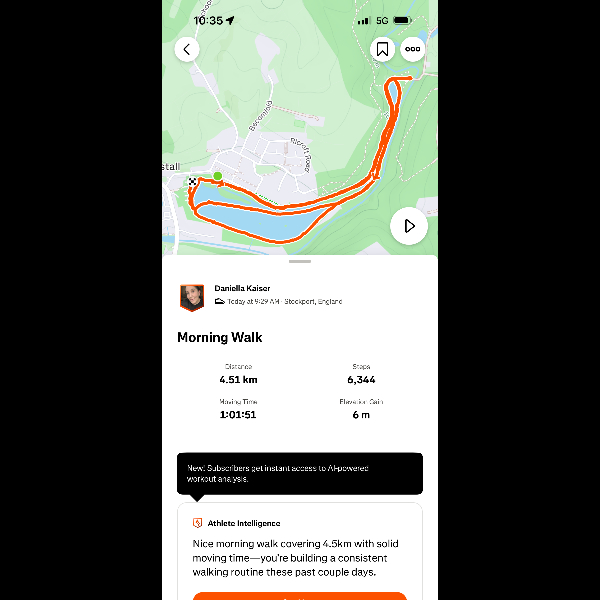Play the route flyover animation
This screenshot has width=600, height=600.
pos(409,226)
